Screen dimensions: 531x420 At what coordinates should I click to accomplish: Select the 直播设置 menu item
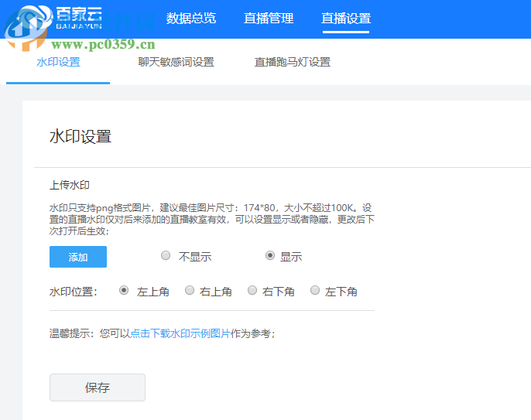tap(346, 19)
